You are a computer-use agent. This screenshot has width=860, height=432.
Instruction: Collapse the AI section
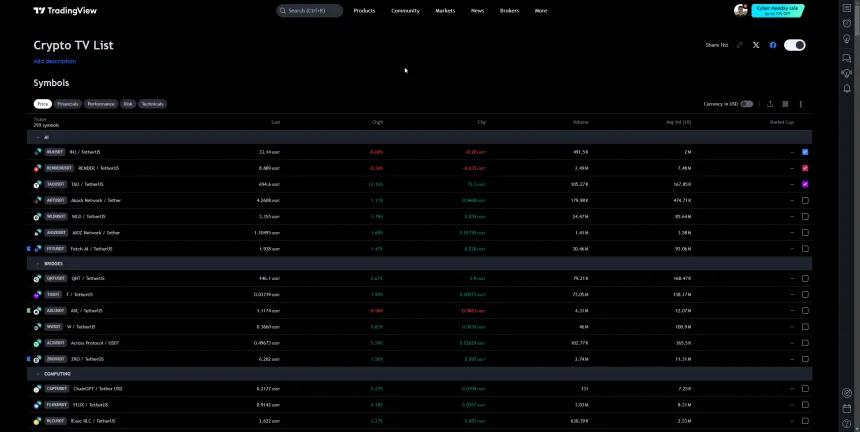(38, 138)
